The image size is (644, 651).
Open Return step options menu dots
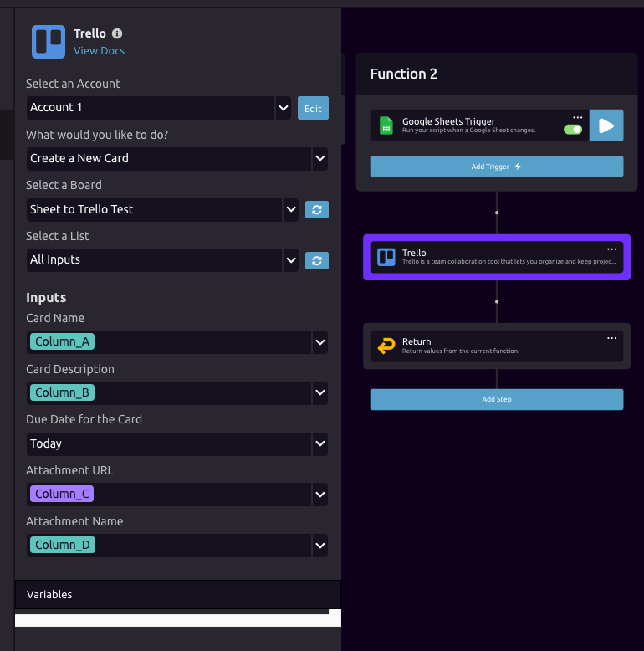611,338
